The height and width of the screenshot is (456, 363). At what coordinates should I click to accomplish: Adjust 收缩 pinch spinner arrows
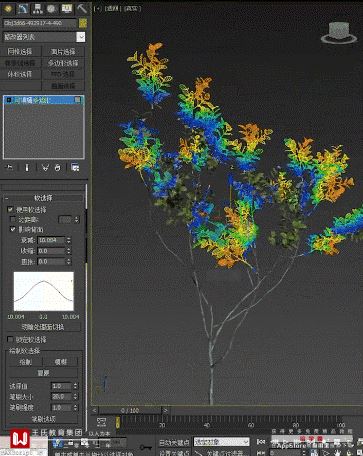(68, 251)
